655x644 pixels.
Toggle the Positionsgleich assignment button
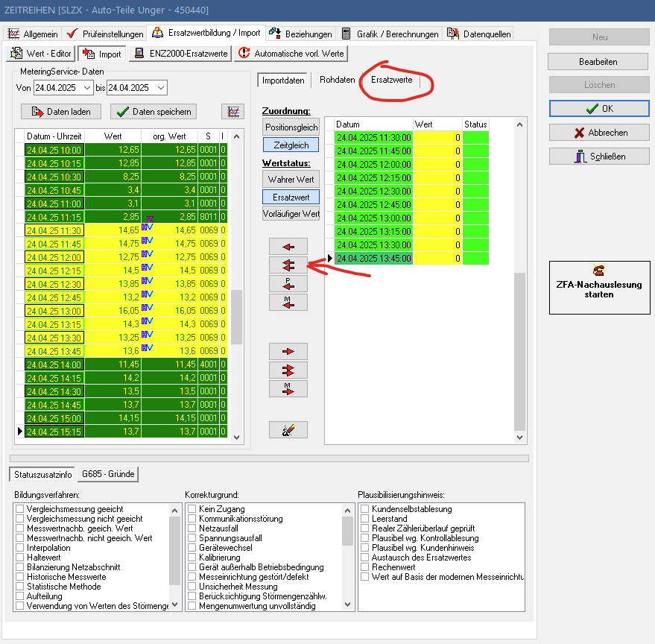click(291, 127)
